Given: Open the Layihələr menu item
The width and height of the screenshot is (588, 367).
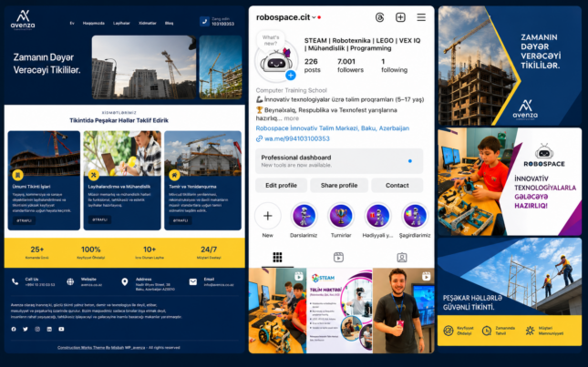Looking at the screenshot, I should click(121, 23).
